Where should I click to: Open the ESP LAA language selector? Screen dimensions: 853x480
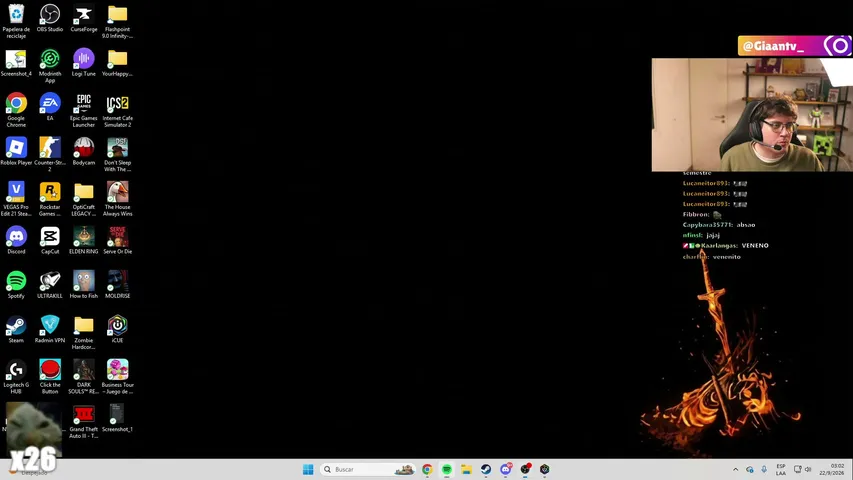coord(781,469)
